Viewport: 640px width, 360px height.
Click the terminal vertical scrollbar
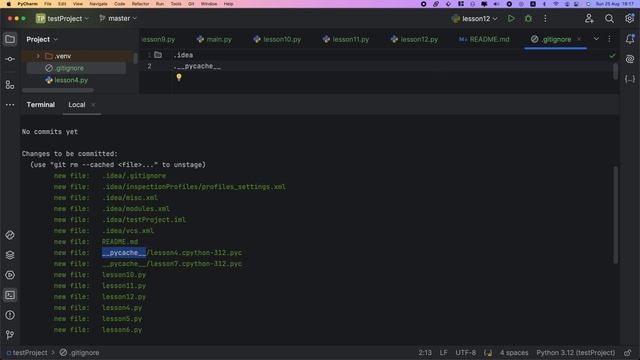pos(616,215)
